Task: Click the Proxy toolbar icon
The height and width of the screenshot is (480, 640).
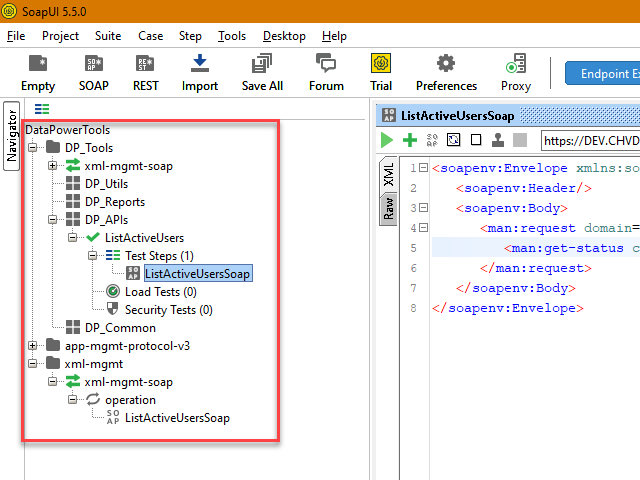Action: pos(516,71)
